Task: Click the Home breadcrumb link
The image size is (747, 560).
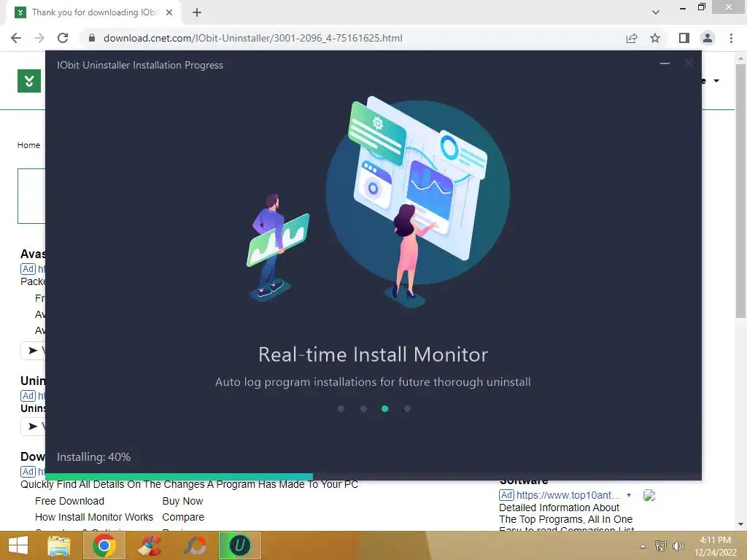Action: click(x=28, y=145)
